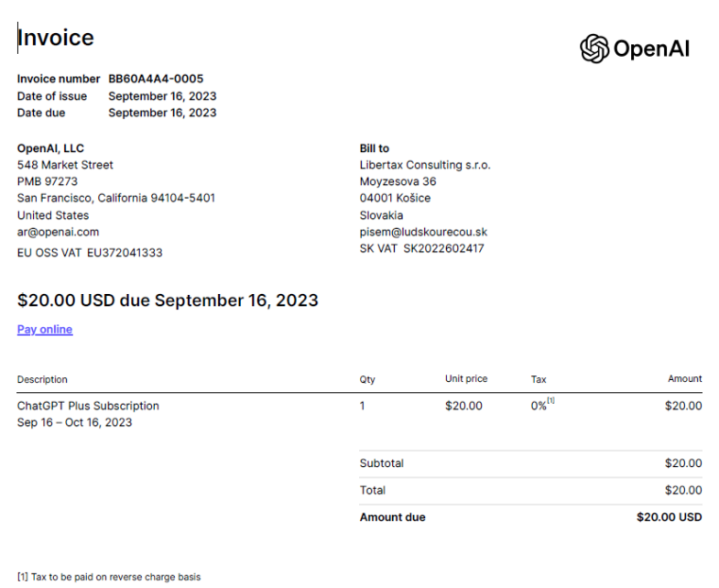Click the SK VAT number SK2022602417
The width and height of the screenshot is (719, 588).
click(443, 248)
